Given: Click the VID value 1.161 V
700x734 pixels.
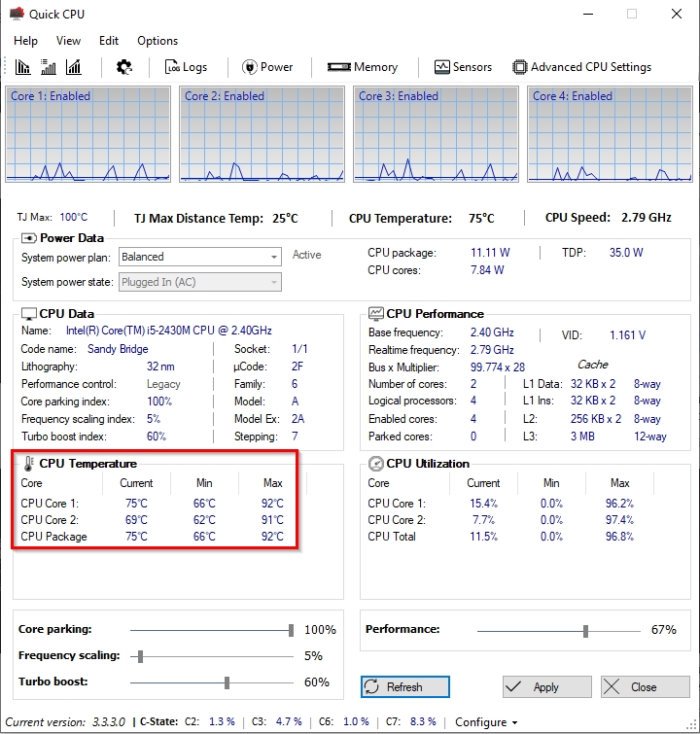Looking at the screenshot, I should pyautogui.click(x=627, y=335).
